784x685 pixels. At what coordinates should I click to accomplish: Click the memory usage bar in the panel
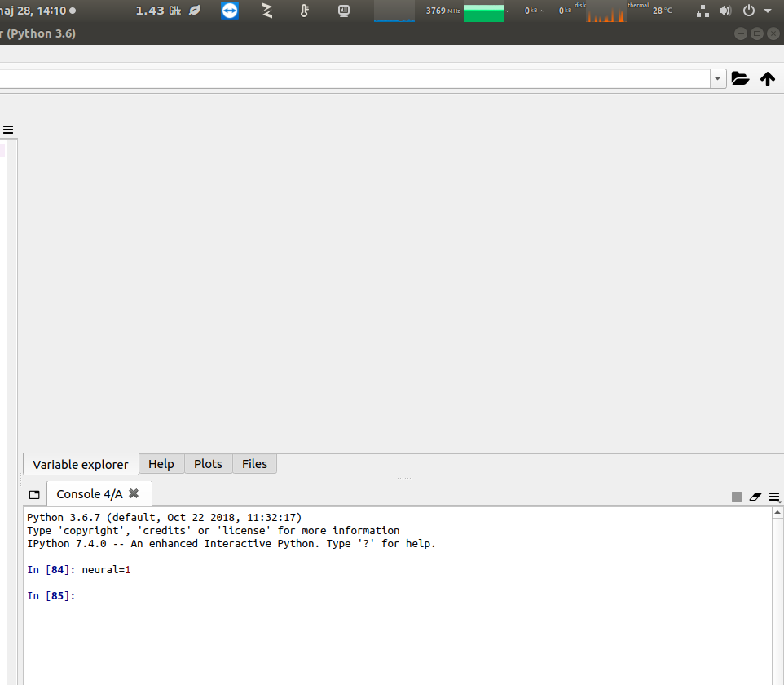tap(485, 11)
